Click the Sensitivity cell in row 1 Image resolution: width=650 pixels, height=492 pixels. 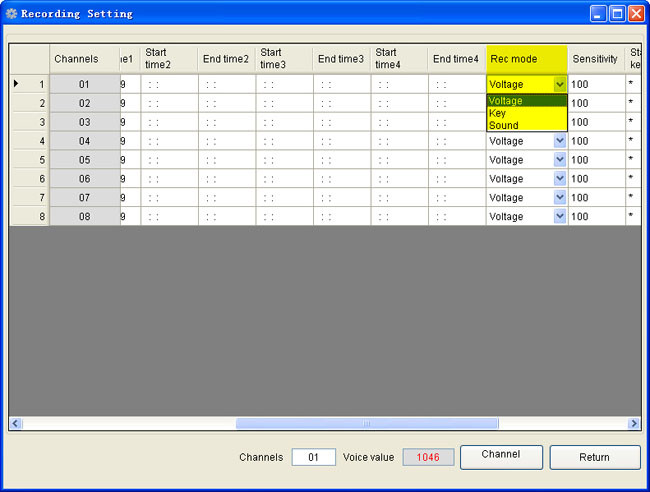coord(596,85)
